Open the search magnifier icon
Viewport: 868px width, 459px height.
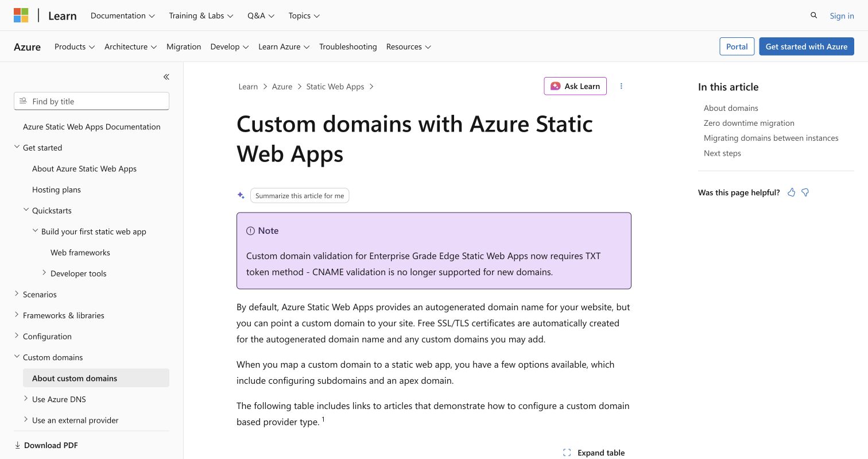pyautogui.click(x=813, y=16)
